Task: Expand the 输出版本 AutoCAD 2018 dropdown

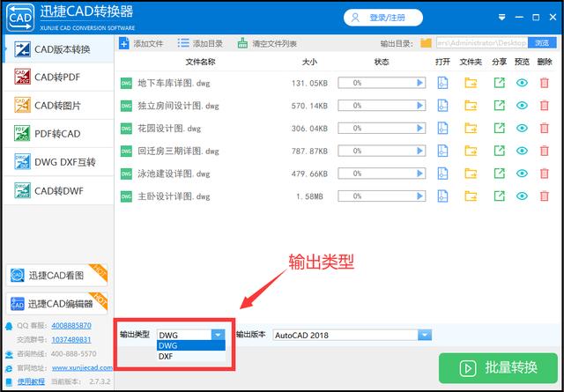Action: pyautogui.click(x=425, y=335)
